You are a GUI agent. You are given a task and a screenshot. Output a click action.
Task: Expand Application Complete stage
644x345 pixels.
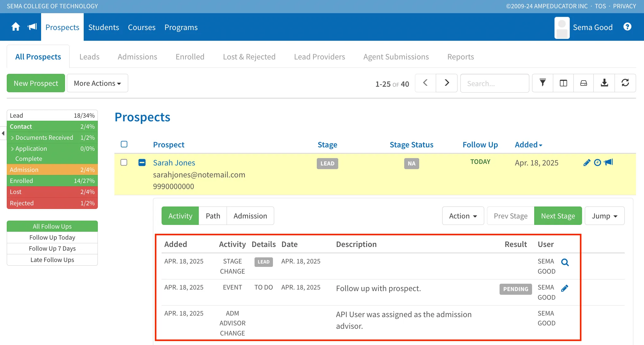pyautogui.click(x=52, y=154)
